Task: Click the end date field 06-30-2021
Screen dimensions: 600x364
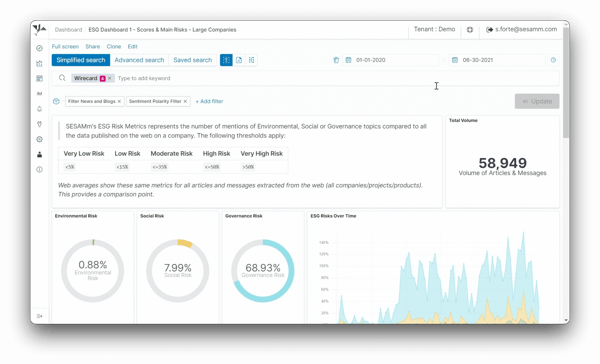Action: pyautogui.click(x=497, y=60)
